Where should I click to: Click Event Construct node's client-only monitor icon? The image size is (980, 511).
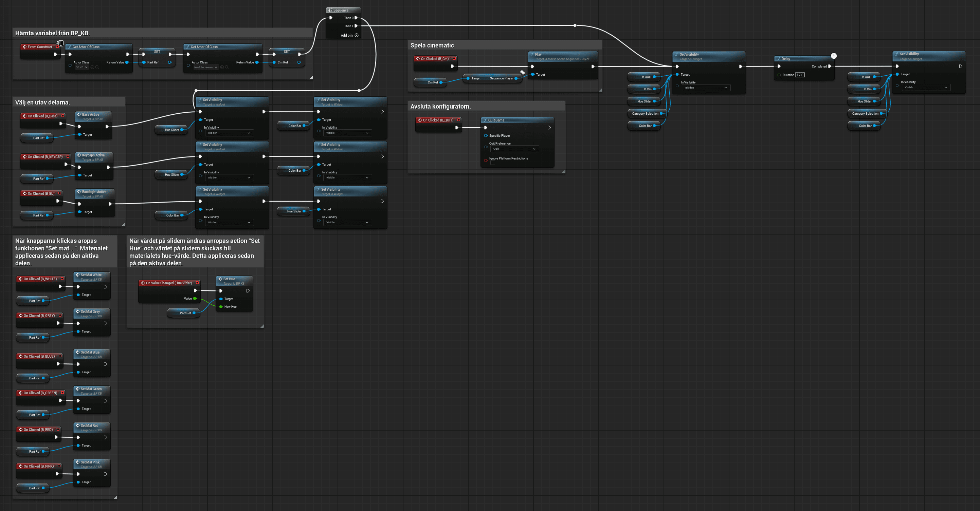coord(60,43)
